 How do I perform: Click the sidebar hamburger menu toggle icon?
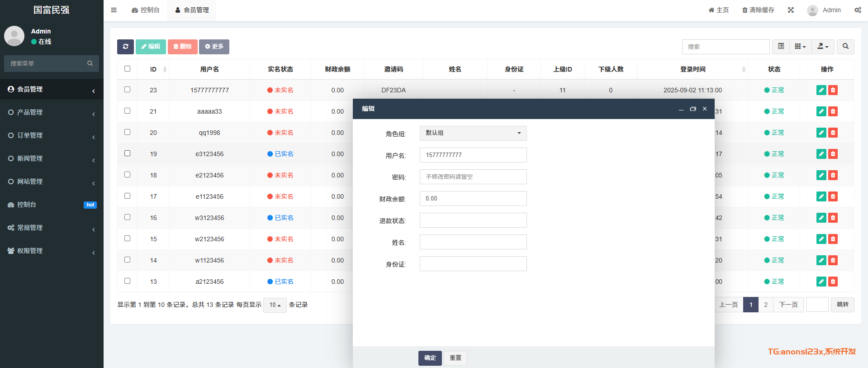click(114, 10)
